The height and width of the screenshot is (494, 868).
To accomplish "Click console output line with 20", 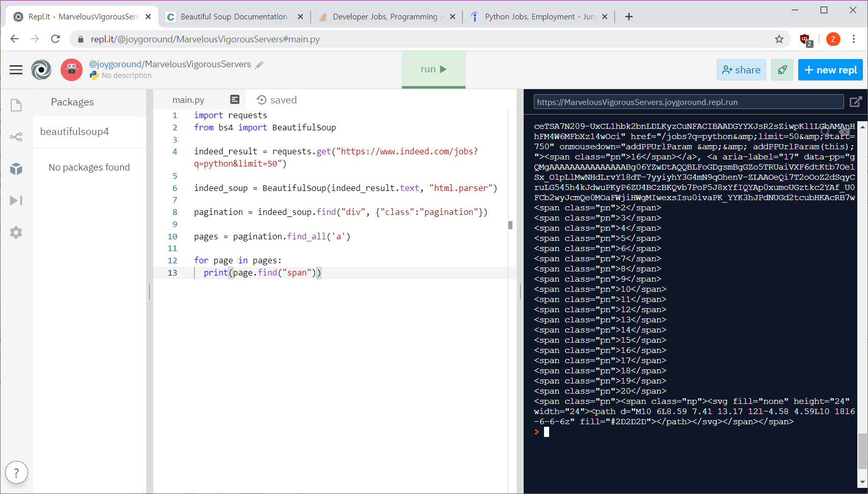I will tap(600, 391).
